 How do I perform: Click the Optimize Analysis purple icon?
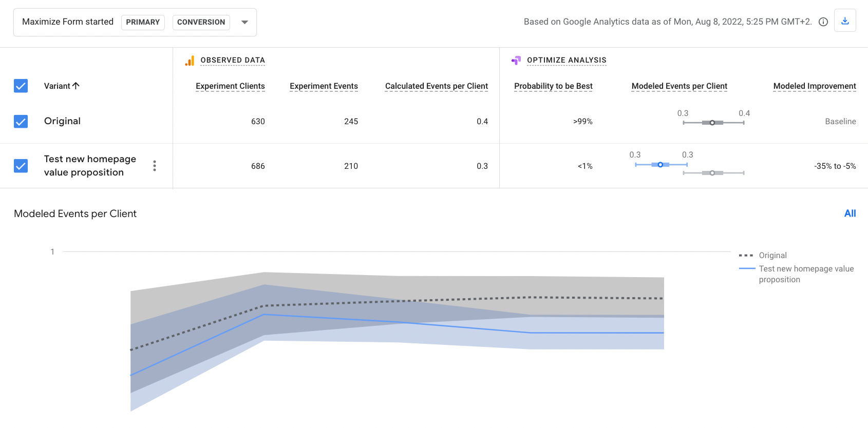tap(516, 61)
